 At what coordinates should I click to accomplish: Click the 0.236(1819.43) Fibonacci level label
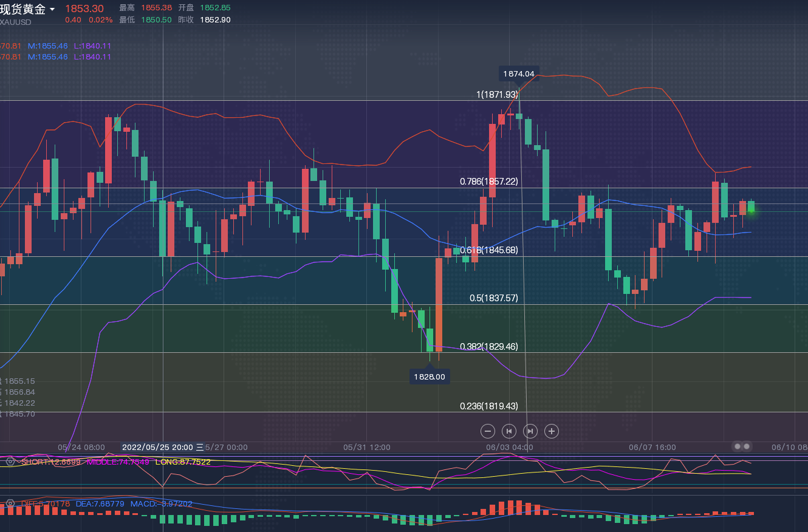pos(488,406)
